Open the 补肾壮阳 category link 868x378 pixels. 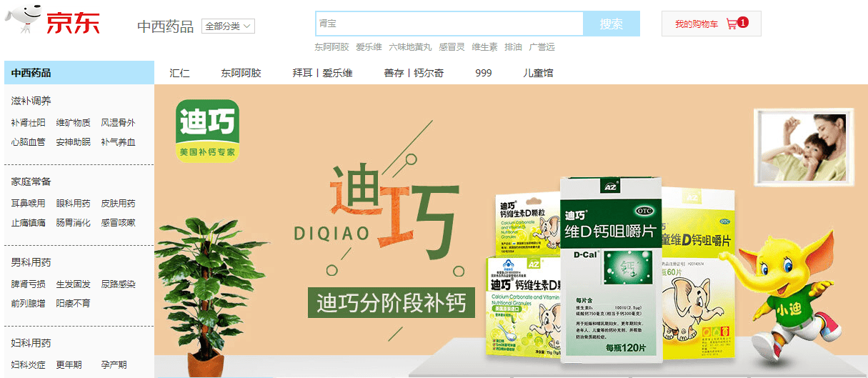pos(28,122)
